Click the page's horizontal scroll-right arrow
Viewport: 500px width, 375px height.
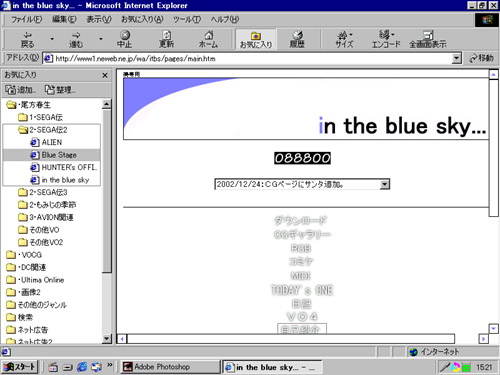tap(483, 339)
